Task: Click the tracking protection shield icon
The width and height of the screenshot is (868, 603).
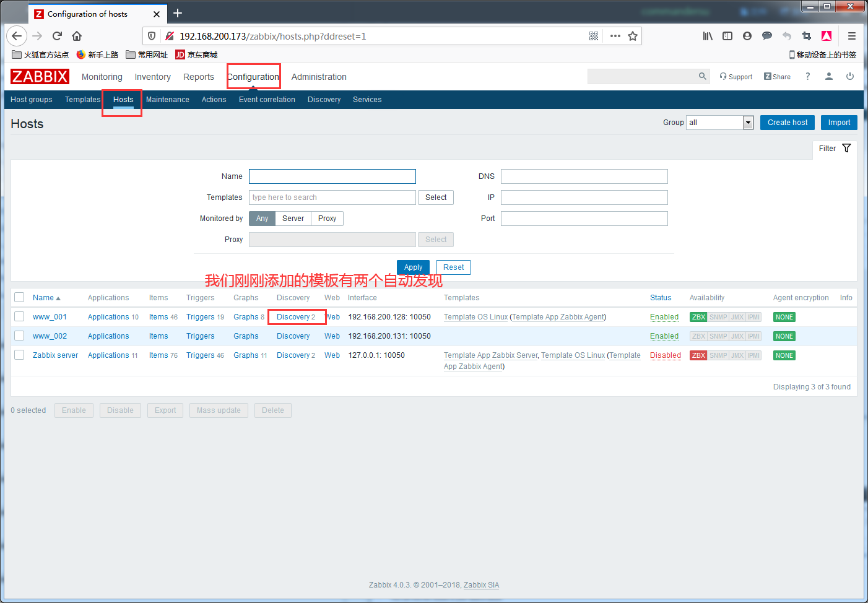Action: 152,36
